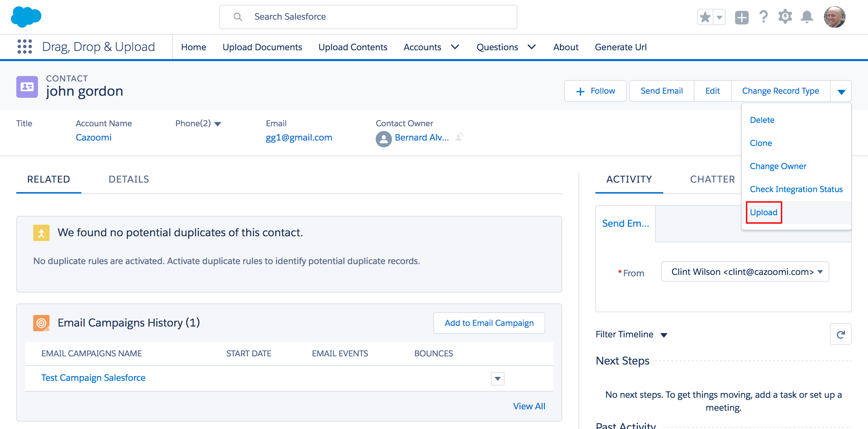Click change owner icon beside Bernard Alv...
The height and width of the screenshot is (429, 868).
click(x=459, y=137)
